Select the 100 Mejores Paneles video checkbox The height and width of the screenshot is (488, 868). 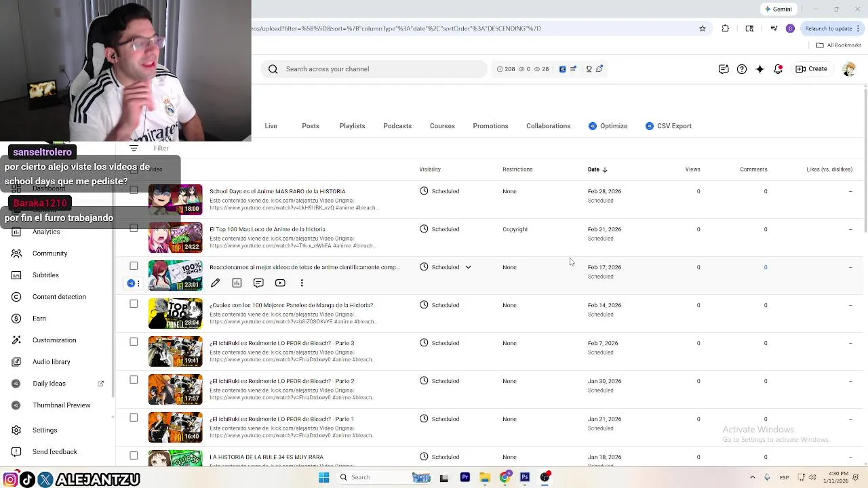click(x=134, y=304)
